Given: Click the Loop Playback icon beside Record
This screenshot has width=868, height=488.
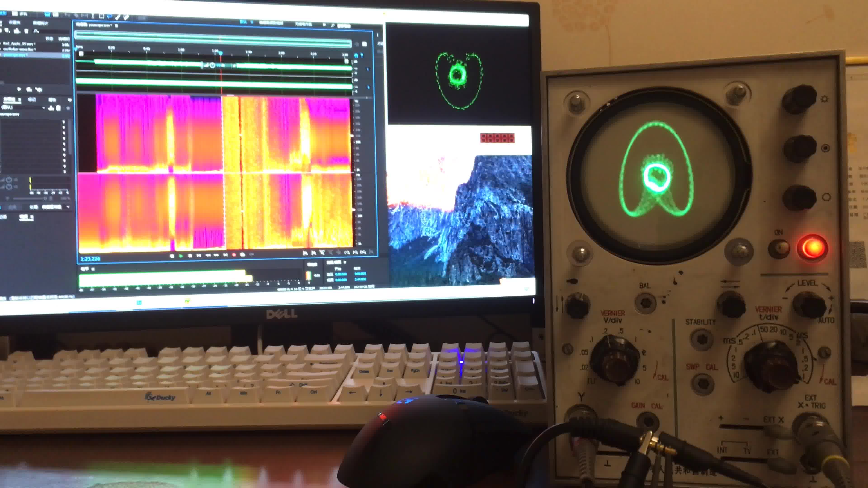Looking at the screenshot, I should [x=242, y=255].
